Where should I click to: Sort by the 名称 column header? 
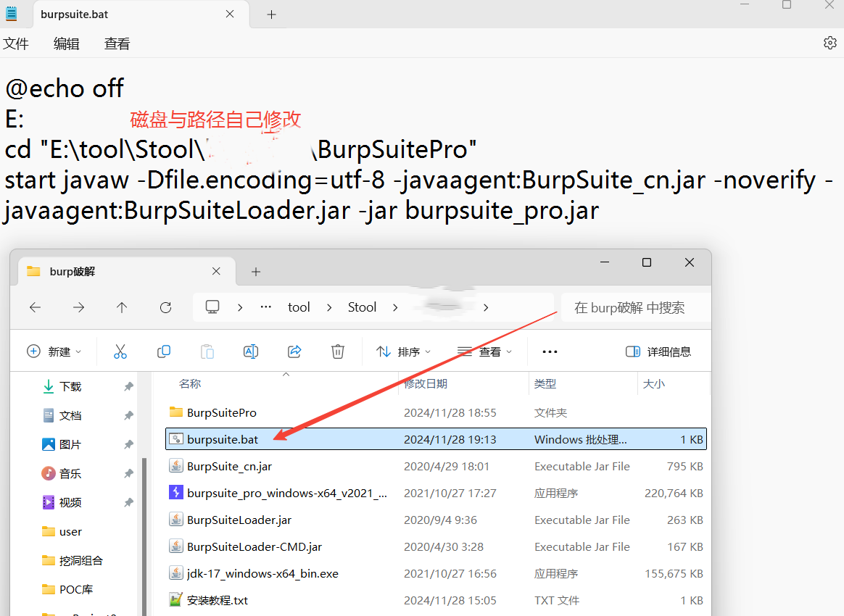pyautogui.click(x=189, y=383)
